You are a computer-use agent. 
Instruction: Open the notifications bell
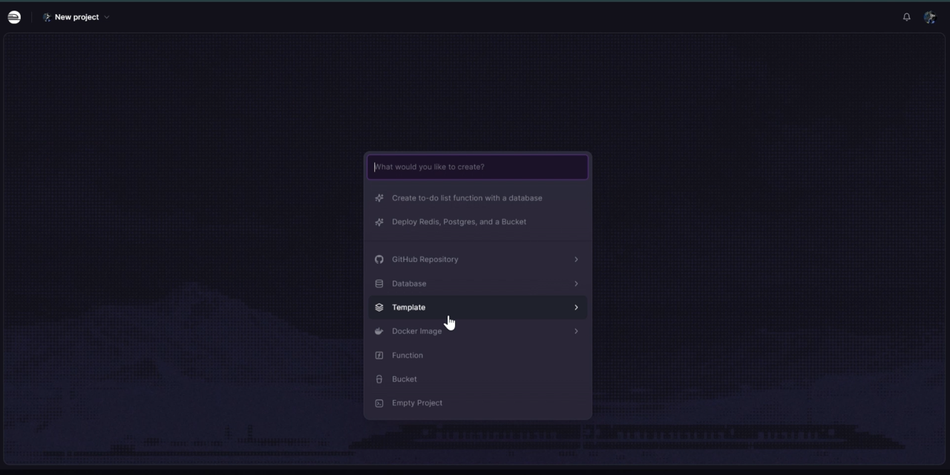point(906,17)
